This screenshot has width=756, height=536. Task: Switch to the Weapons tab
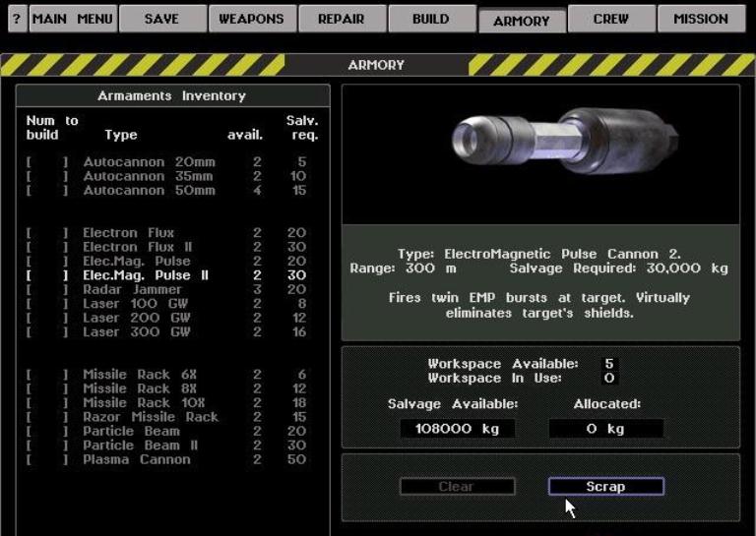point(251,19)
